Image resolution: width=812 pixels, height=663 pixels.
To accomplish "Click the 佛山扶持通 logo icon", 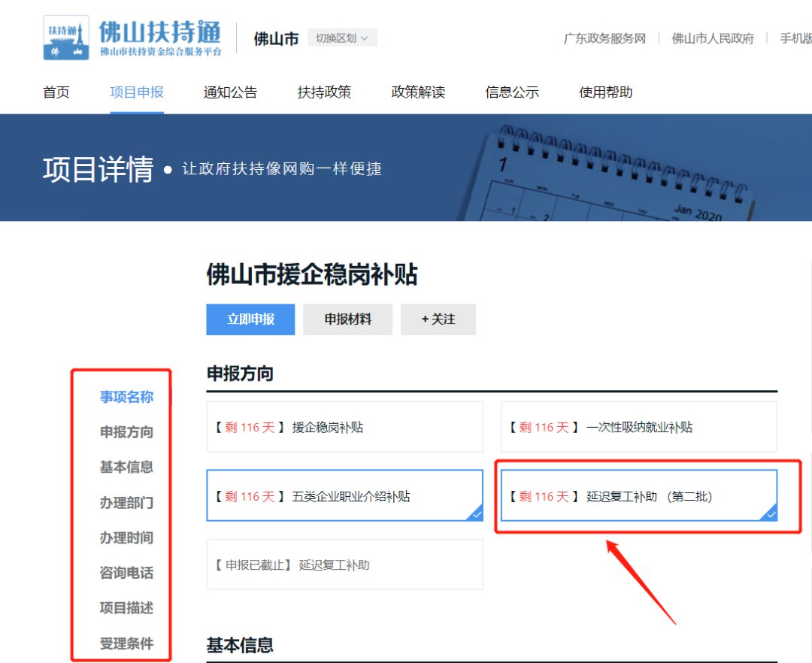I will click(66, 38).
